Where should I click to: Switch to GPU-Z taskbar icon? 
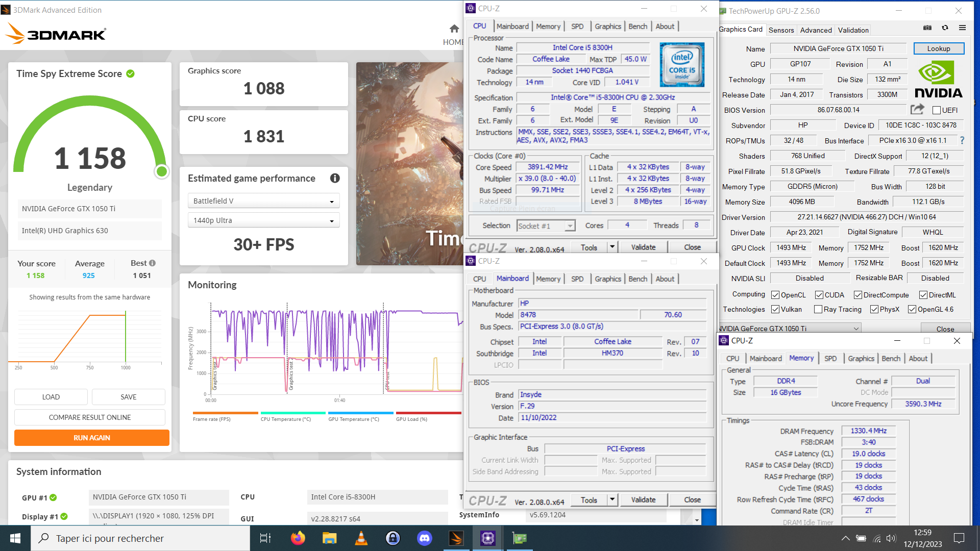point(519,538)
